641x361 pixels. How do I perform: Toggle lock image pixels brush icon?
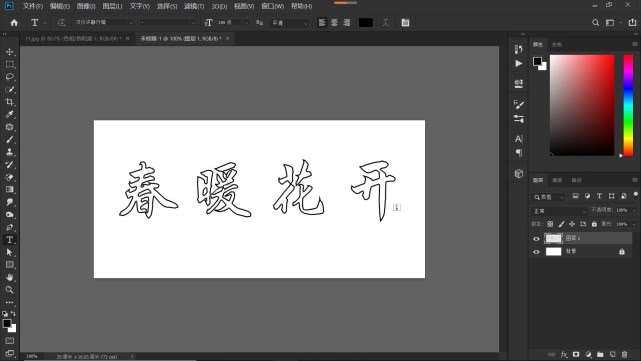point(561,224)
